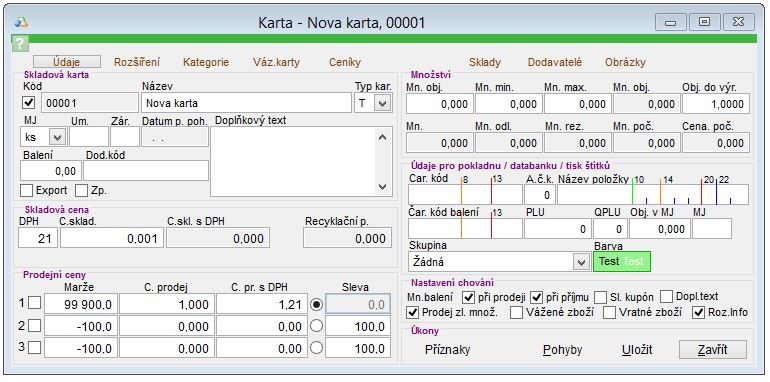Click the Mn. min. field
The width and height of the screenshot is (770, 382).
(509, 104)
